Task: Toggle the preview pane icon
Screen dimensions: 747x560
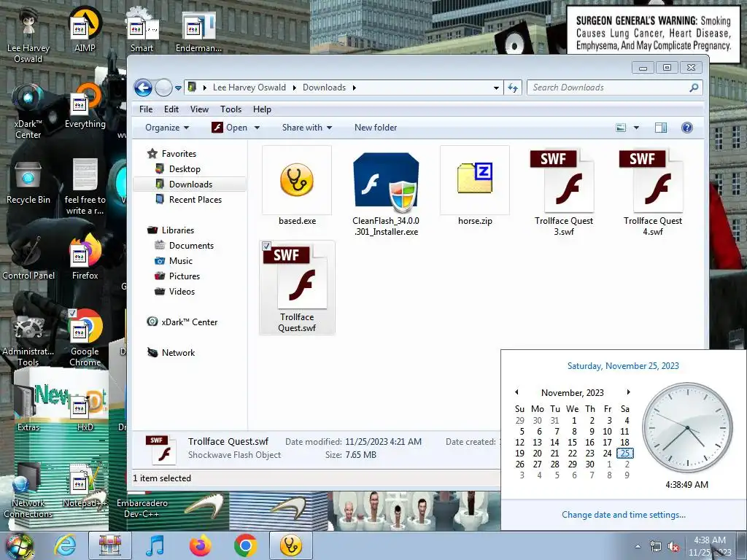Action: [661, 128]
